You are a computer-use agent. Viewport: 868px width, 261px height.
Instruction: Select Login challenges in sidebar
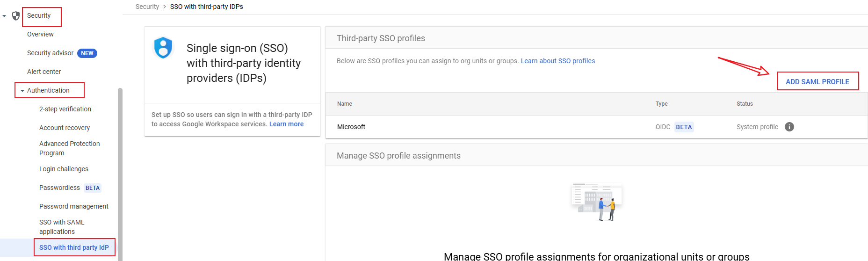coord(64,169)
